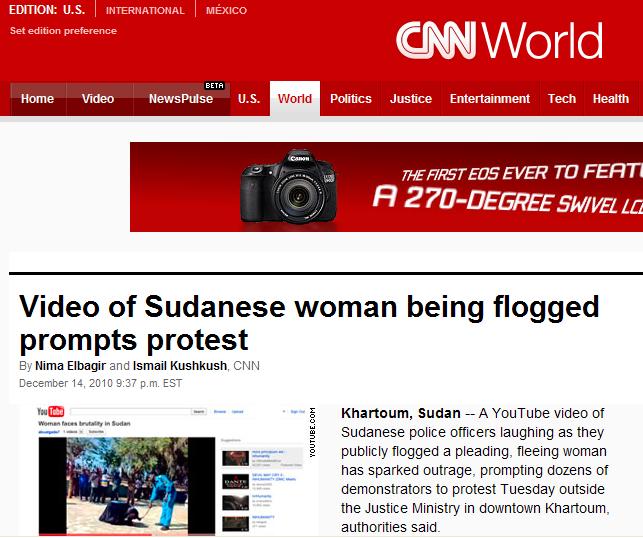Screen dimensions: 643x538
Task: Click the YouTube video screenshot thumbnail
Action: click(x=170, y=470)
